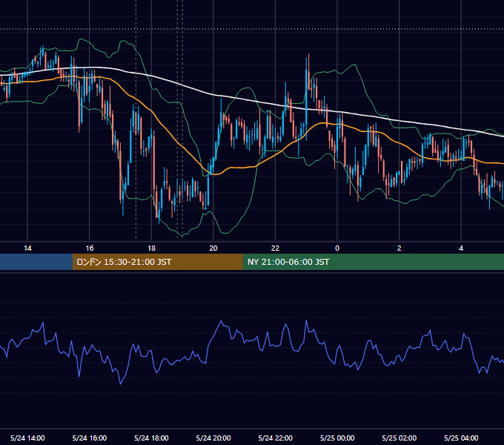Viewport: 504px width, 445px height.
Task: Click the hour label 22 on the price chart axis
Action: 276,248
